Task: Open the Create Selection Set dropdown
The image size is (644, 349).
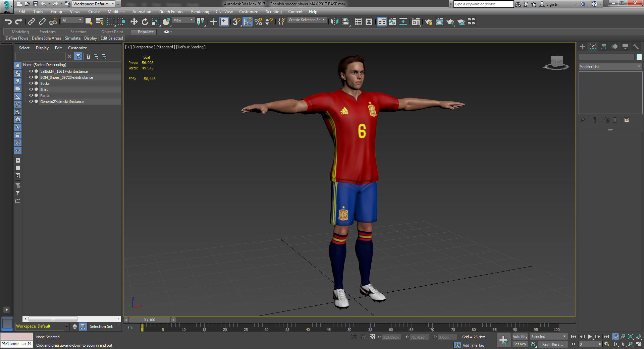Action: pos(307,20)
